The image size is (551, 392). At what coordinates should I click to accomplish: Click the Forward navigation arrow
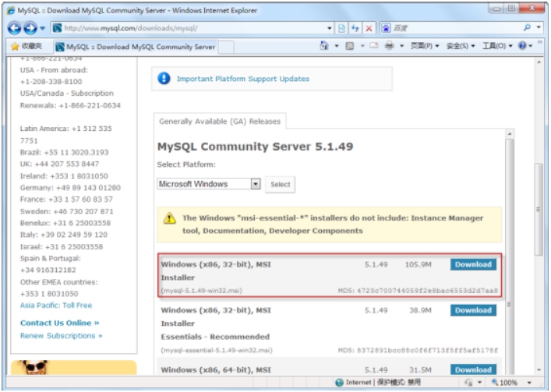tap(30, 28)
